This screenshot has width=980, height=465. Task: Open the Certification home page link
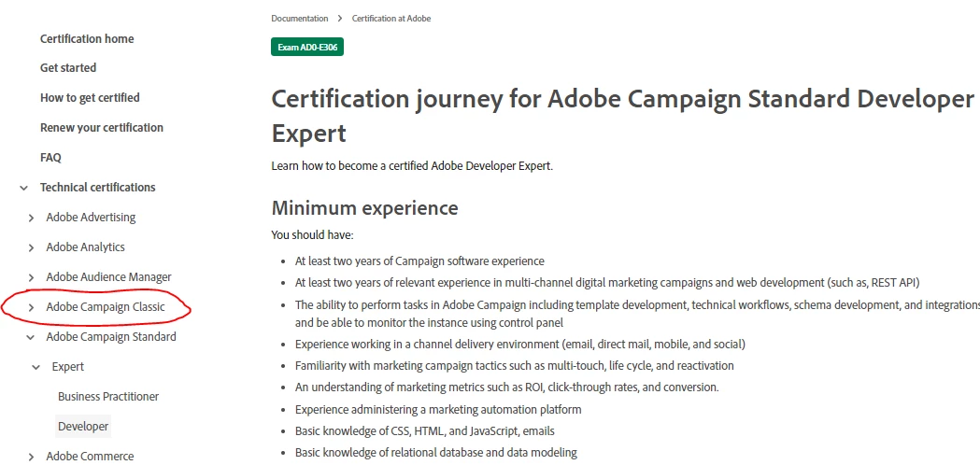tap(87, 39)
